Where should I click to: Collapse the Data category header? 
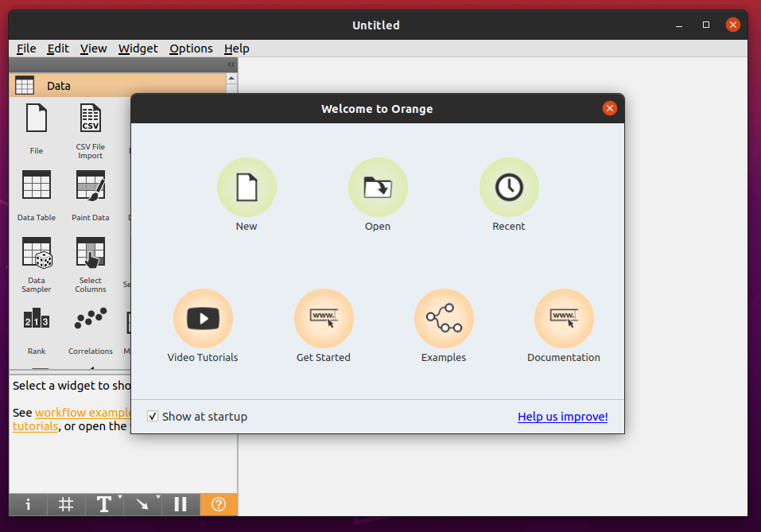[118, 86]
